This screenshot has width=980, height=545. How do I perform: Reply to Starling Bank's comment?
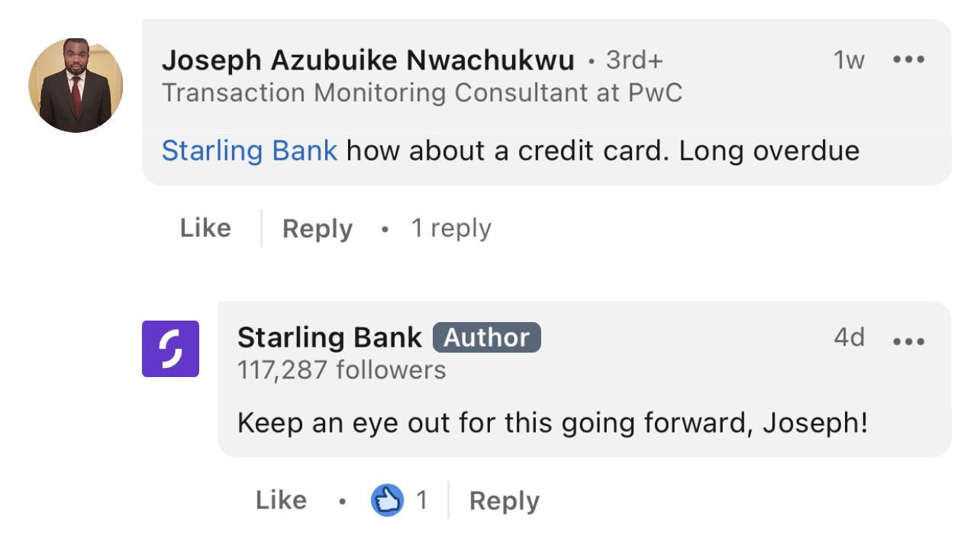pyautogui.click(x=504, y=501)
